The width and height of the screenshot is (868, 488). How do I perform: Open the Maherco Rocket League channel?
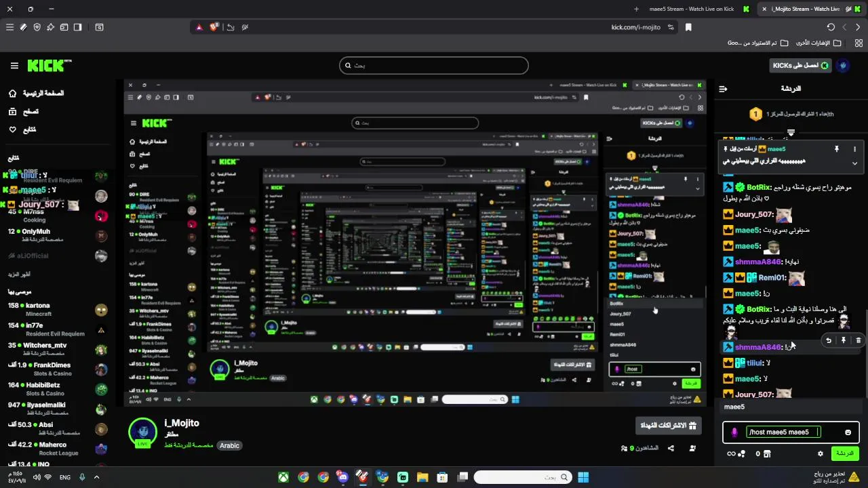(x=57, y=449)
